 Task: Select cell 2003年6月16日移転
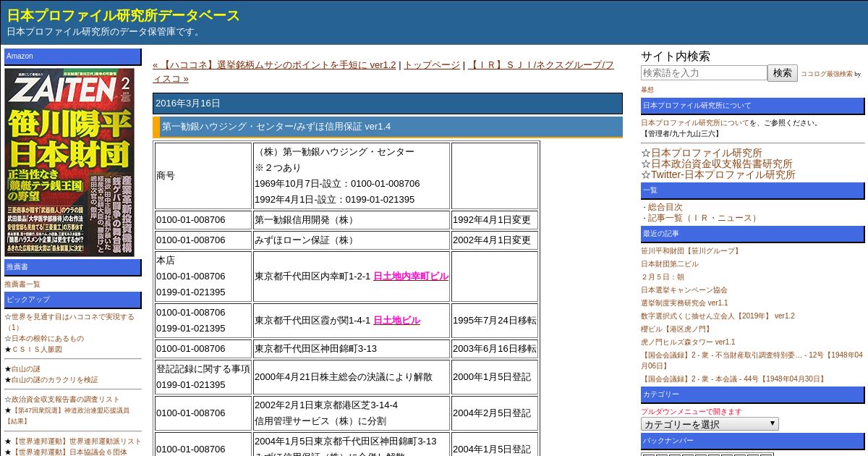(495, 349)
